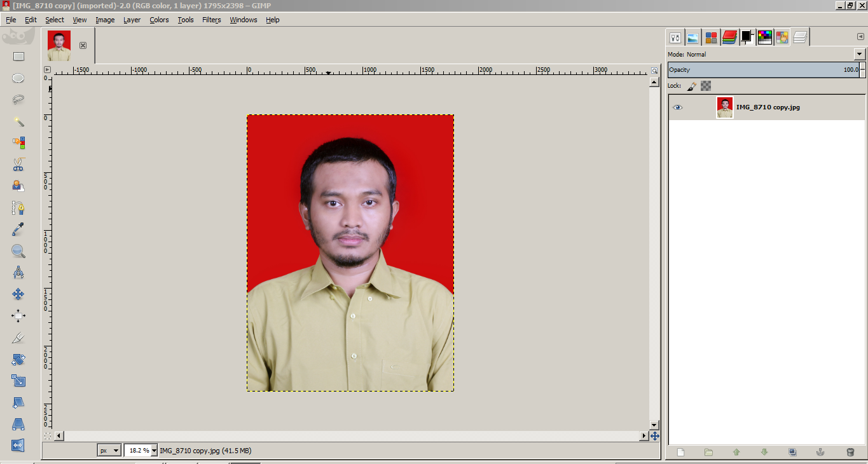The image size is (868, 464).
Task: Select the Foreground Select tool
Action: click(x=18, y=186)
